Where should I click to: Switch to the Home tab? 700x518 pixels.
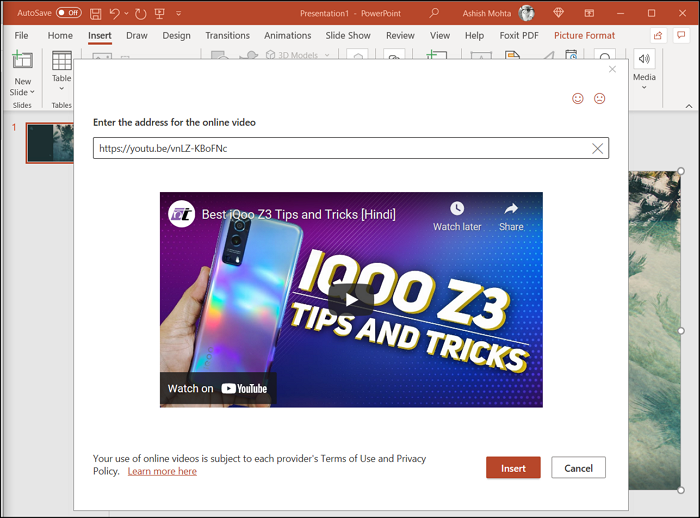(x=60, y=35)
